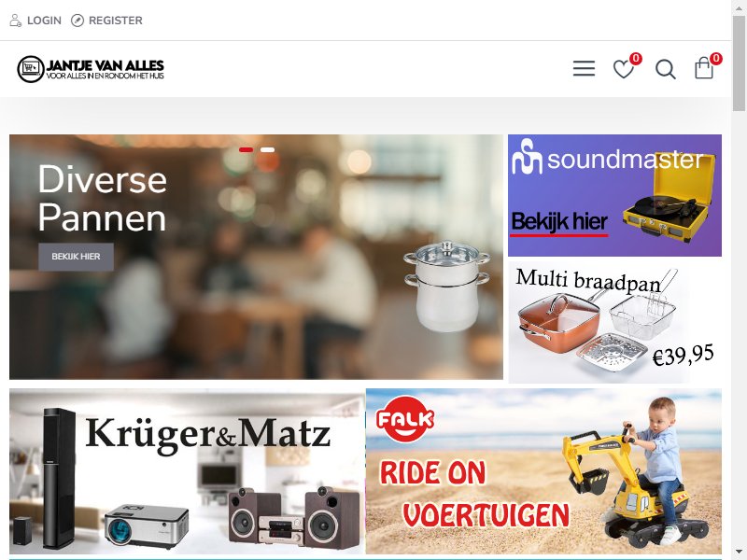Open the wishlist heart icon
Viewport: 747px width, 560px height.
[x=623, y=69]
